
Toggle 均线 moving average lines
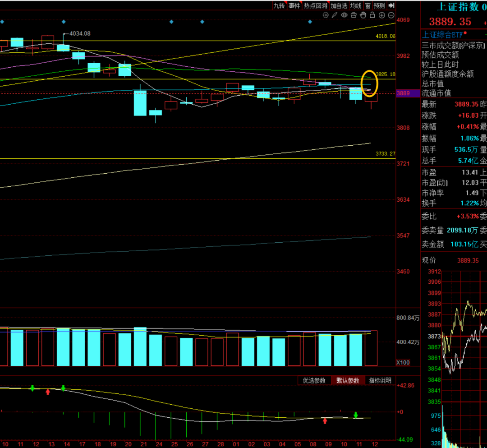(x=356, y=5)
